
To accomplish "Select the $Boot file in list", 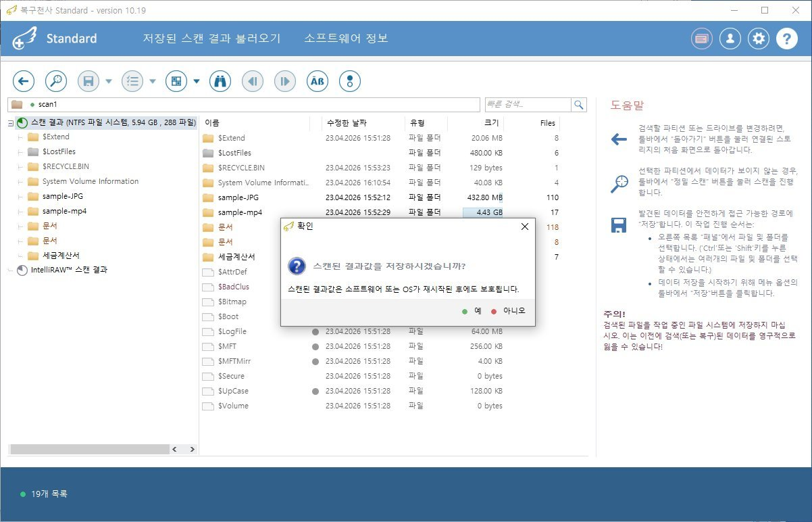I will [x=228, y=316].
